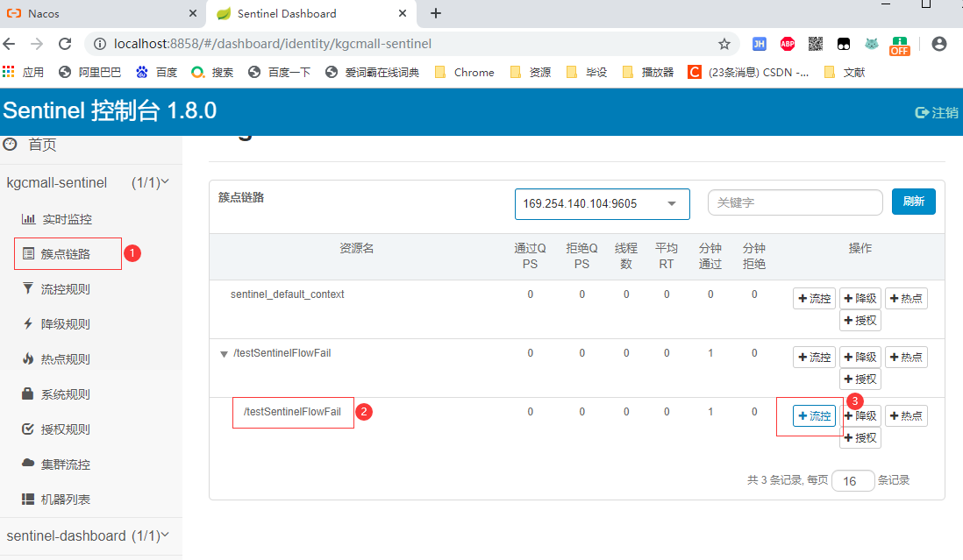Image resolution: width=963 pixels, height=560 pixels.
Task: Add 授权 for sentinel_default_context
Action: (x=860, y=320)
